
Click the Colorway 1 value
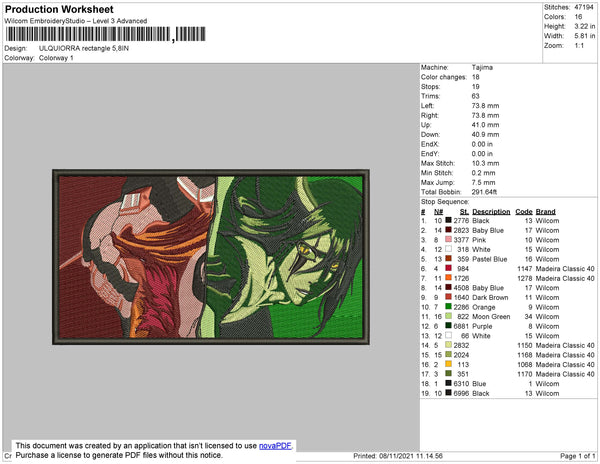click(56, 58)
